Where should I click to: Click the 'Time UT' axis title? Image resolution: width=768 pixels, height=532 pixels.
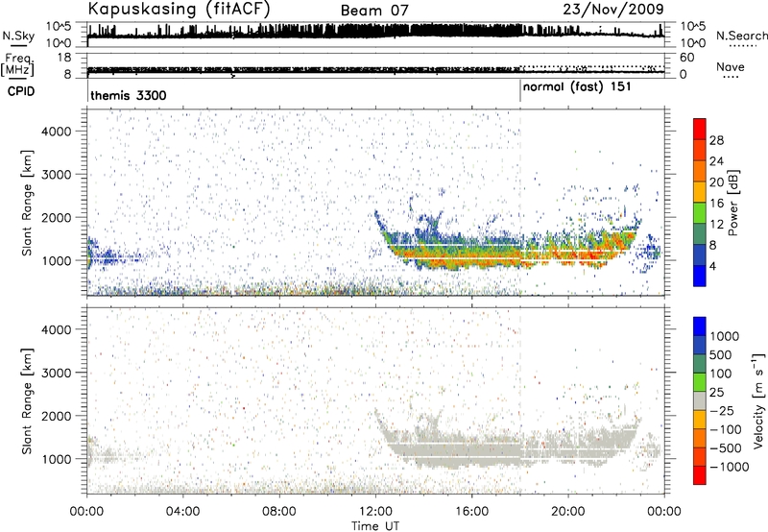click(375, 526)
